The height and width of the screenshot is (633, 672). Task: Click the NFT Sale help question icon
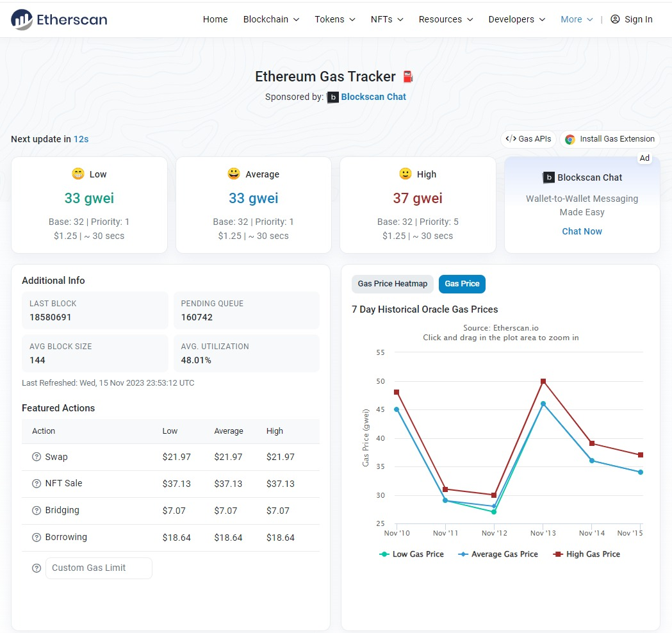click(x=37, y=484)
